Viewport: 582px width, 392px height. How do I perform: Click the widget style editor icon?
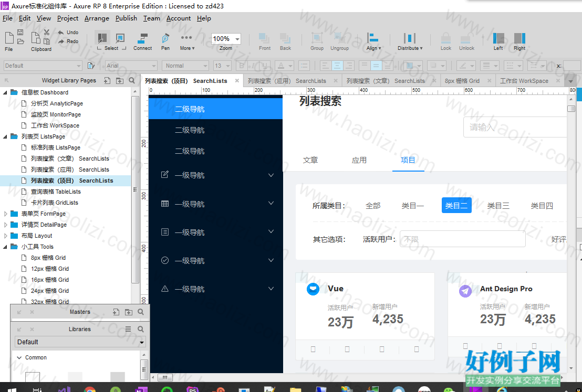(90, 66)
